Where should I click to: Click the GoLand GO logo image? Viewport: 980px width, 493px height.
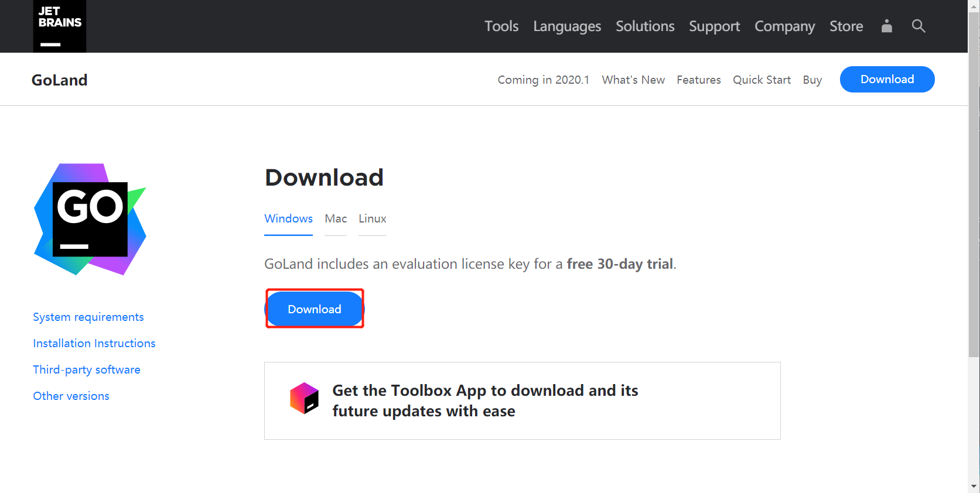[90, 220]
